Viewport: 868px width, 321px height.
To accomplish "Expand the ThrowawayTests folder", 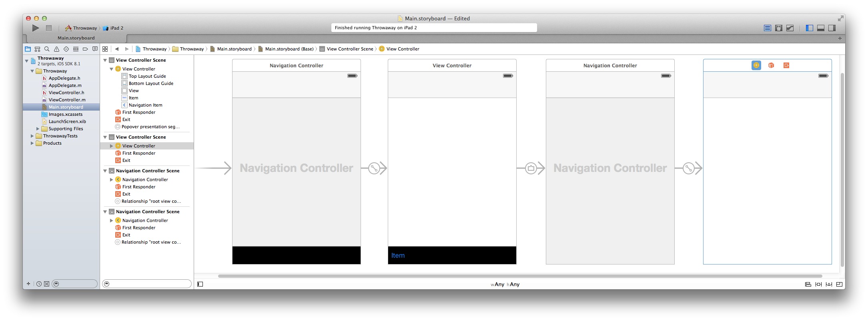I will point(32,136).
